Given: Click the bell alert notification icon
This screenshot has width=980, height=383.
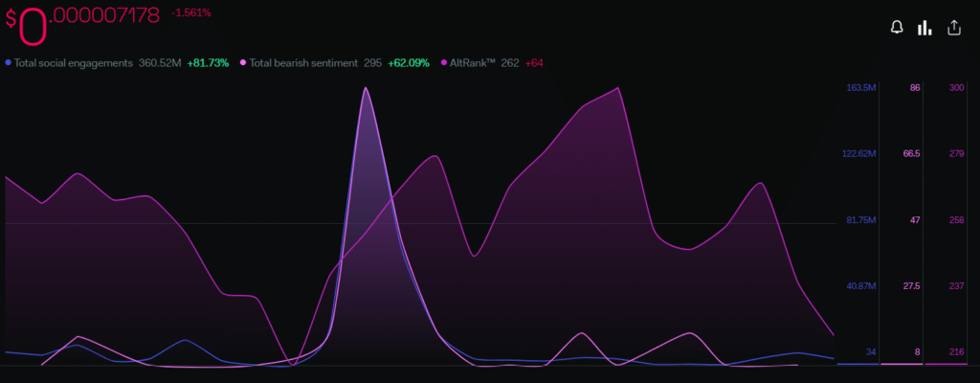Looking at the screenshot, I should (897, 28).
